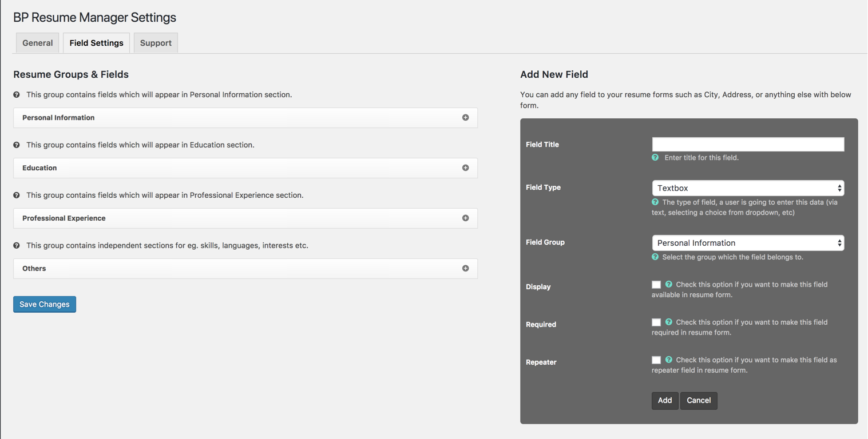The image size is (868, 439).
Task: Toggle the Repeater checkbox
Action: (x=656, y=360)
